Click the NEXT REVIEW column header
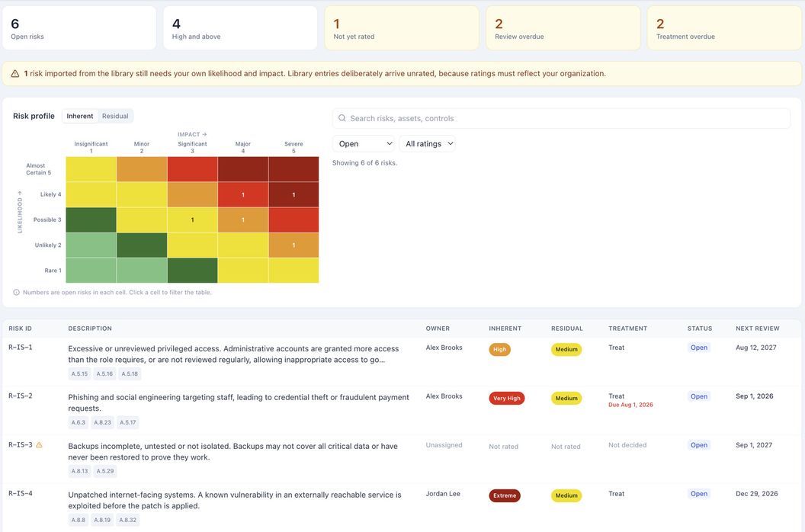Viewport: 805px width, 532px height. click(757, 328)
